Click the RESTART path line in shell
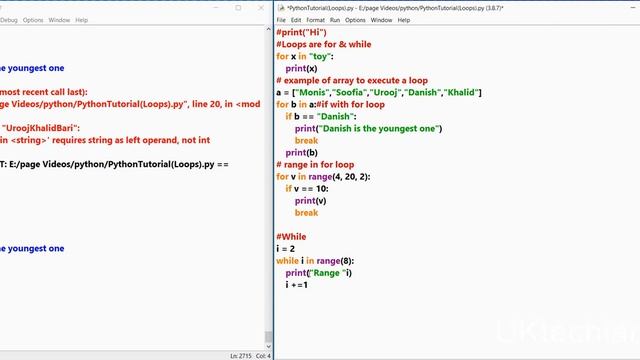 (x=114, y=164)
